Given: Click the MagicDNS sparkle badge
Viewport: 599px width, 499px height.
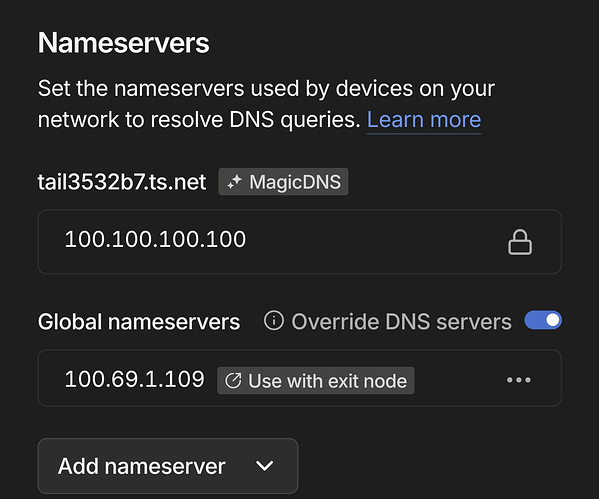Looking at the screenshot, I should (283, 181).
